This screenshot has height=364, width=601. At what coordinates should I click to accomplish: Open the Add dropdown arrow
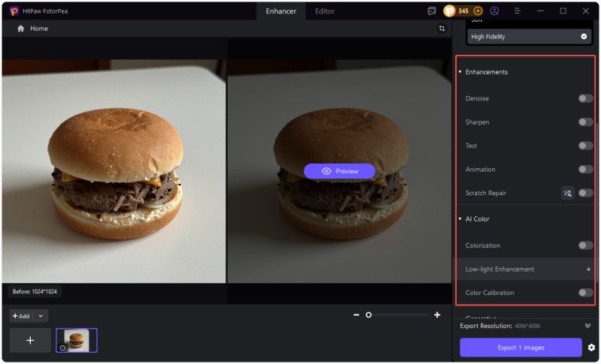pyautogui.click(x=41, y=316)
